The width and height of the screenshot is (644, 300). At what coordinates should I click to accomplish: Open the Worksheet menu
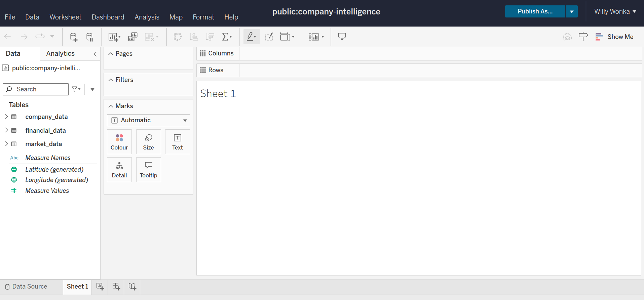tap(65, 17)
